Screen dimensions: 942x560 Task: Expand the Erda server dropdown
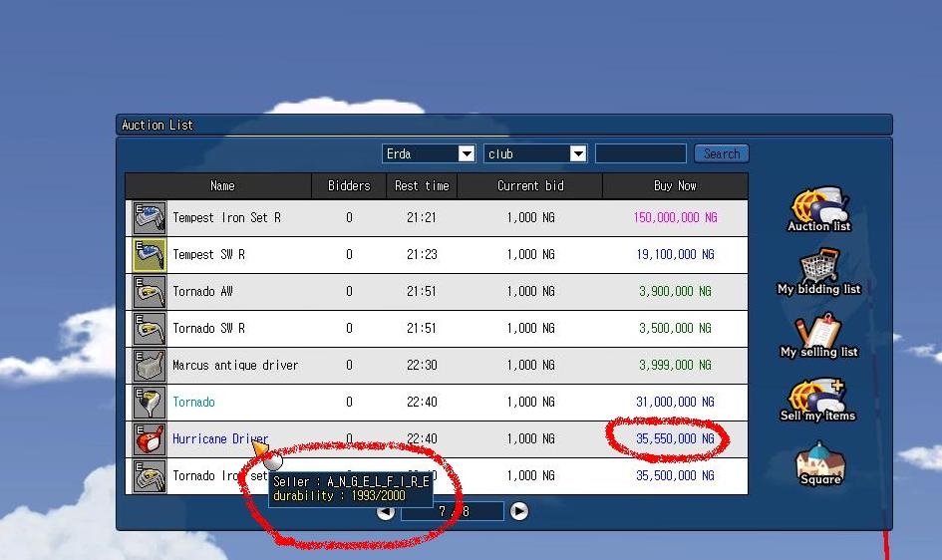pyautogui.click(x=466, y=153)
